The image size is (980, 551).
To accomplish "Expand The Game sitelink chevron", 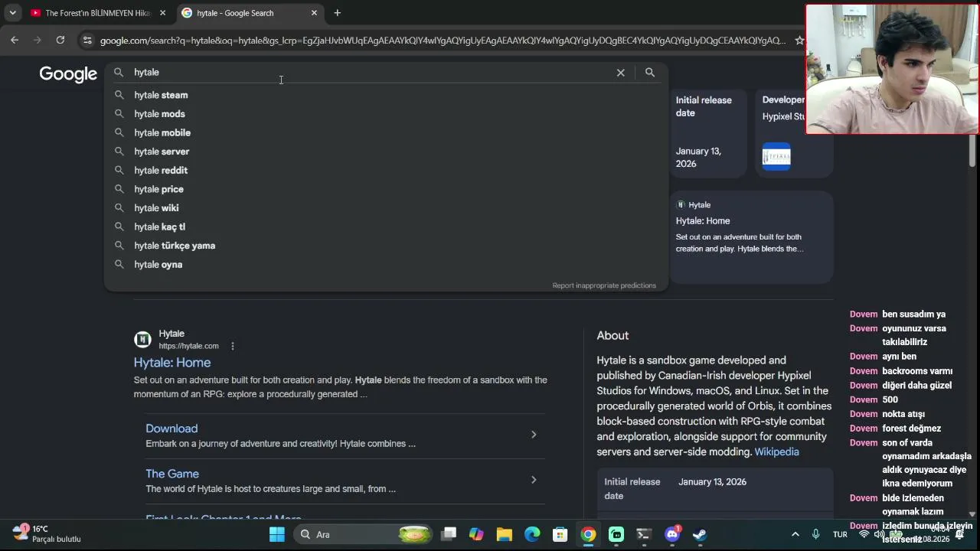I will [x=534, y=480].
